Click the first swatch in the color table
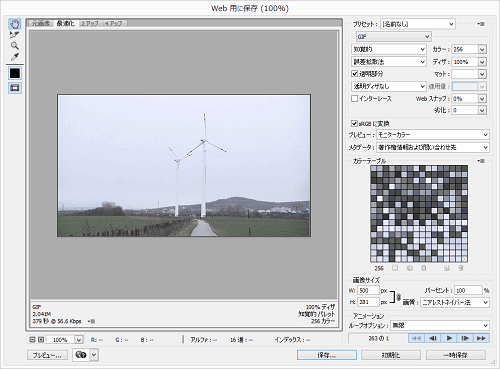500x369 pixels. [374, 169]
